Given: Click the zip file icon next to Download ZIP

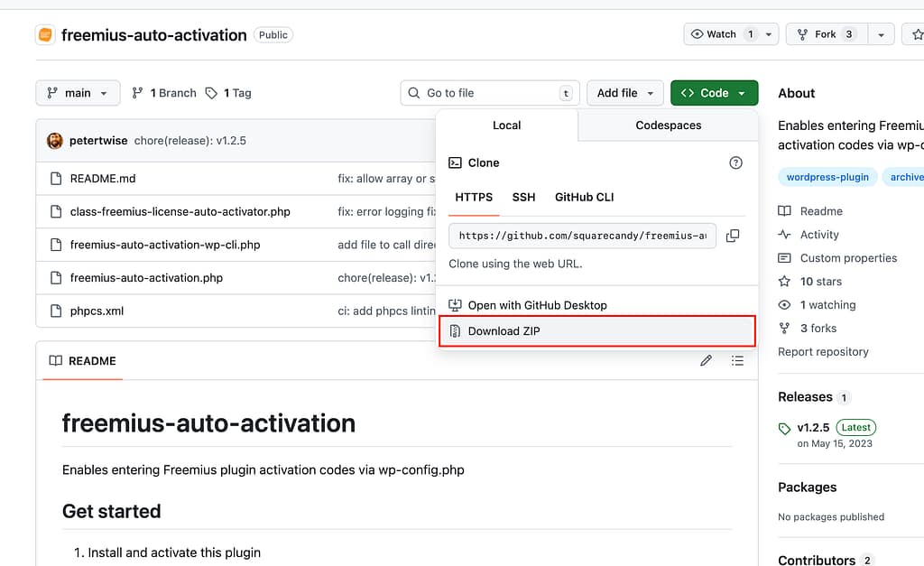Looking at the screenshot, I should coord(455,330).
